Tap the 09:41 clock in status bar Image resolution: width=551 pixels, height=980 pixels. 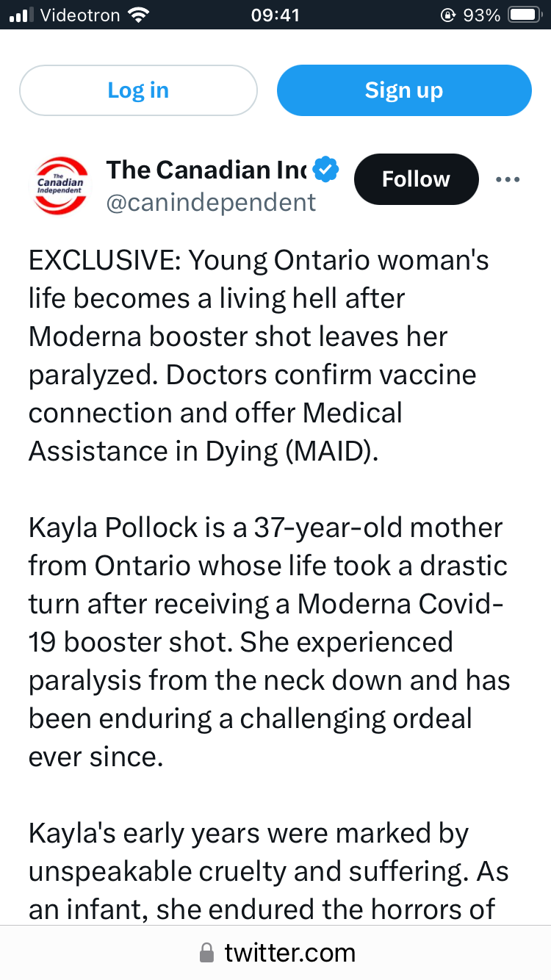275,15
